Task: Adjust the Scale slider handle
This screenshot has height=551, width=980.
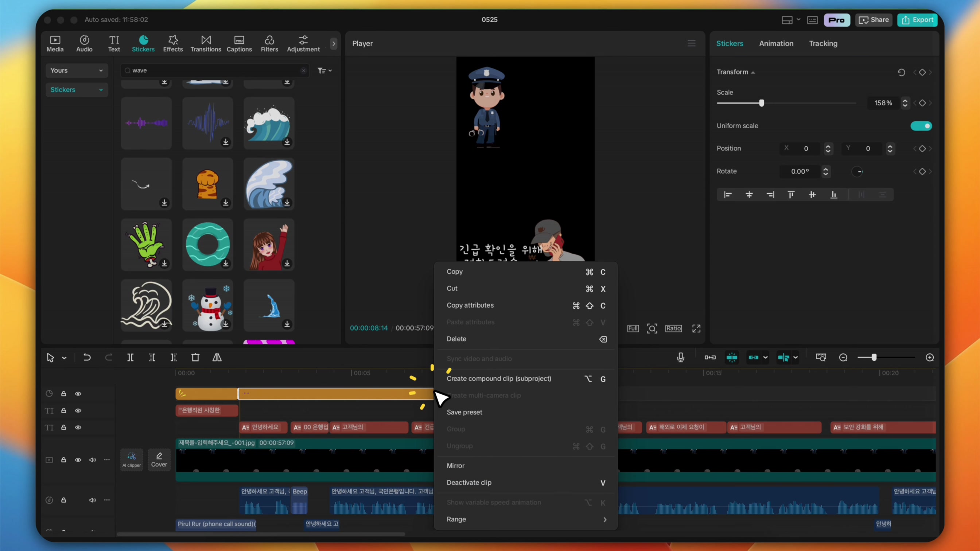Action: [761, 103]
